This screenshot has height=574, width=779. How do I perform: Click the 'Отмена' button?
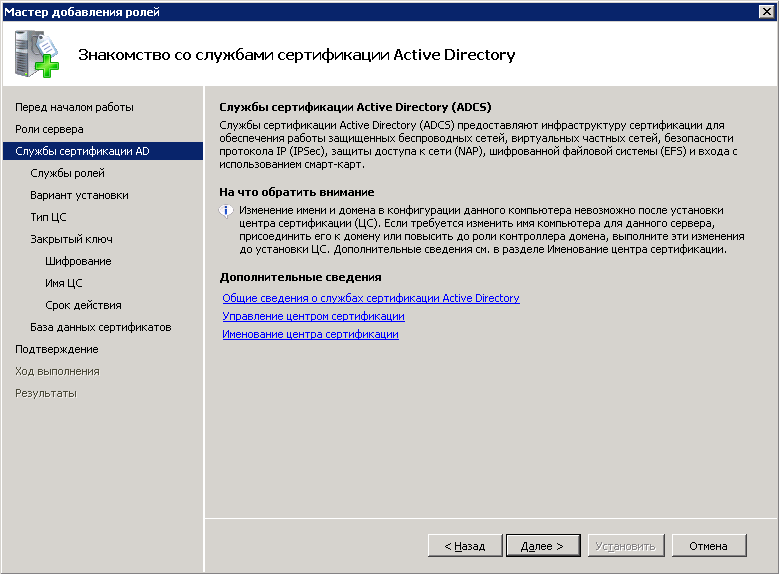click(x=709, y=546)
